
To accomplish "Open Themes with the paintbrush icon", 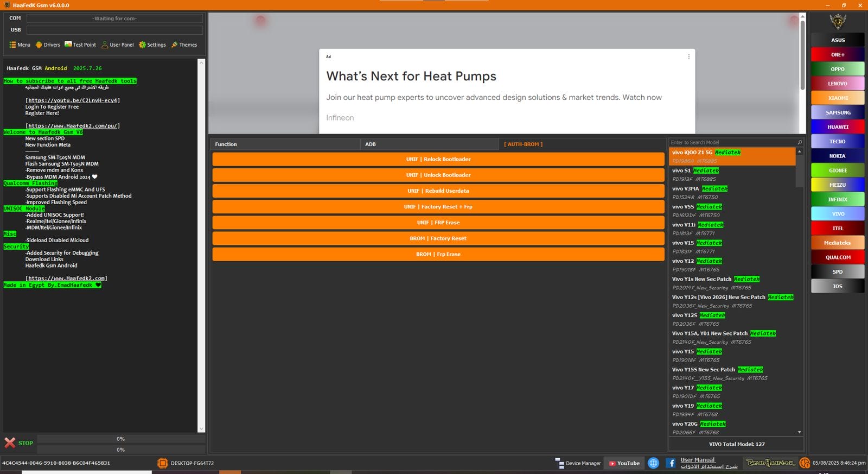I will 175,45.
